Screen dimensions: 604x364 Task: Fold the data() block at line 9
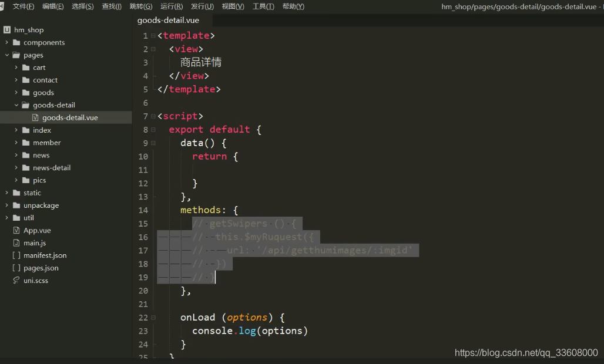(153, 143)
